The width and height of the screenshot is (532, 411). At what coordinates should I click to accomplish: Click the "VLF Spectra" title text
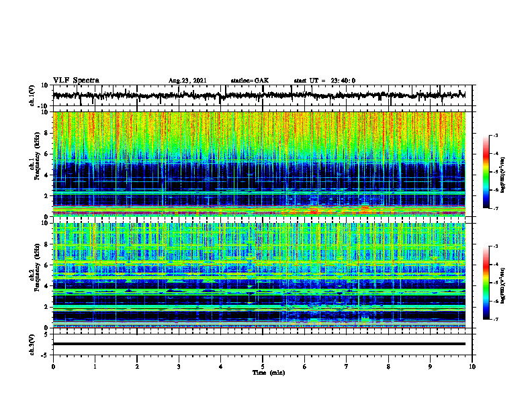coord(76,81)
